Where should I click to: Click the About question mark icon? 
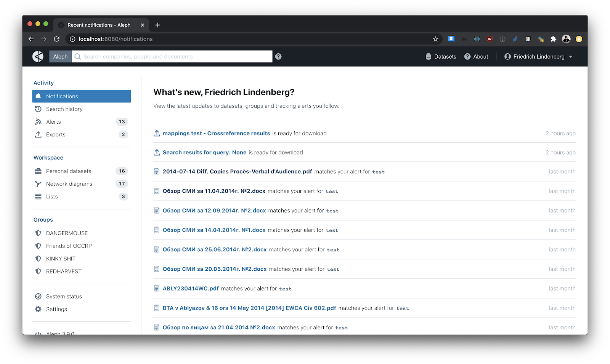pyautogui.click(x=467, y=56)
